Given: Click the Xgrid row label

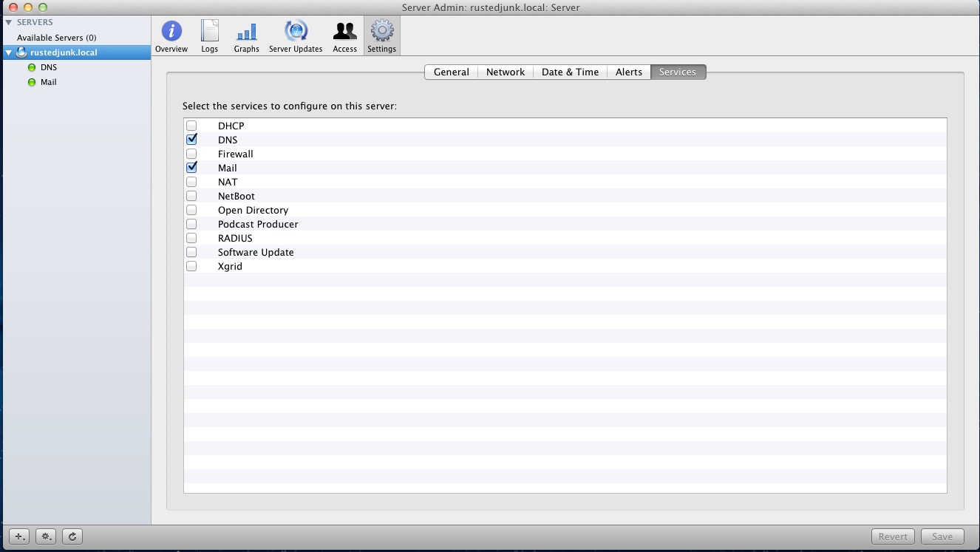Looking at the screenshot, I should pyautogui.click(x=230, y=266).
